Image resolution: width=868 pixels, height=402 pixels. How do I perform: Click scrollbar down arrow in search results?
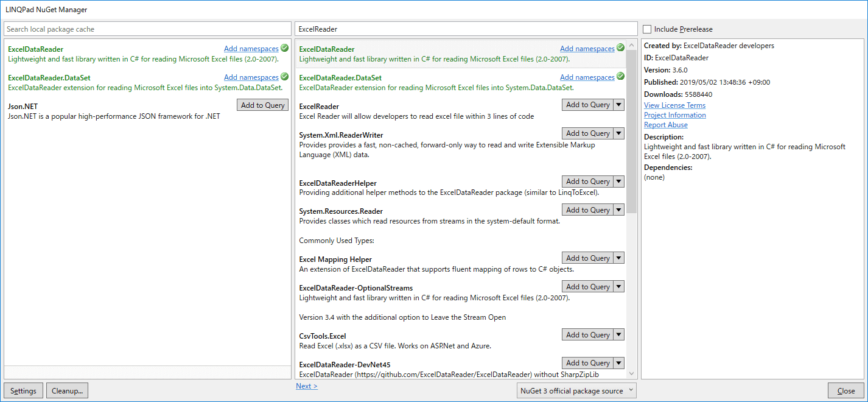coord(631,373)
